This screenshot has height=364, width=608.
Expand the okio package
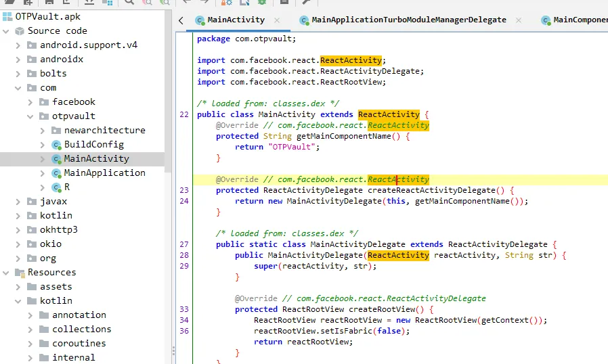[x=18, y=244]
